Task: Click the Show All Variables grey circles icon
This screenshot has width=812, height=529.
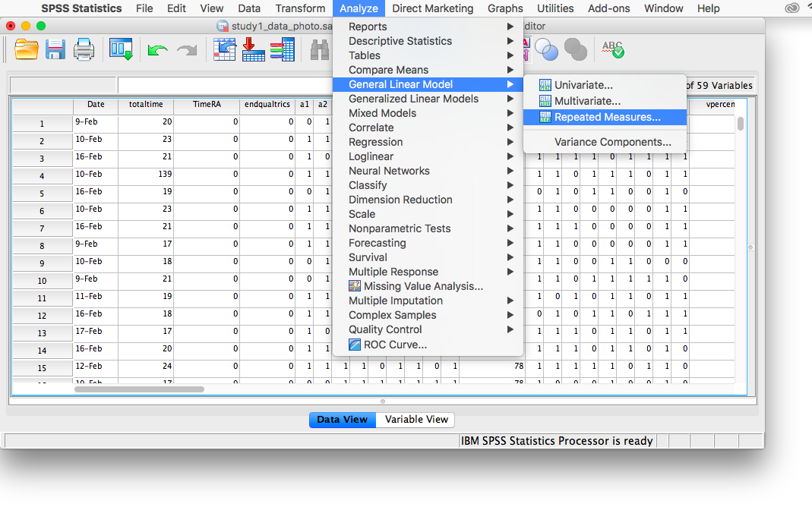Action: click(575, 50)
